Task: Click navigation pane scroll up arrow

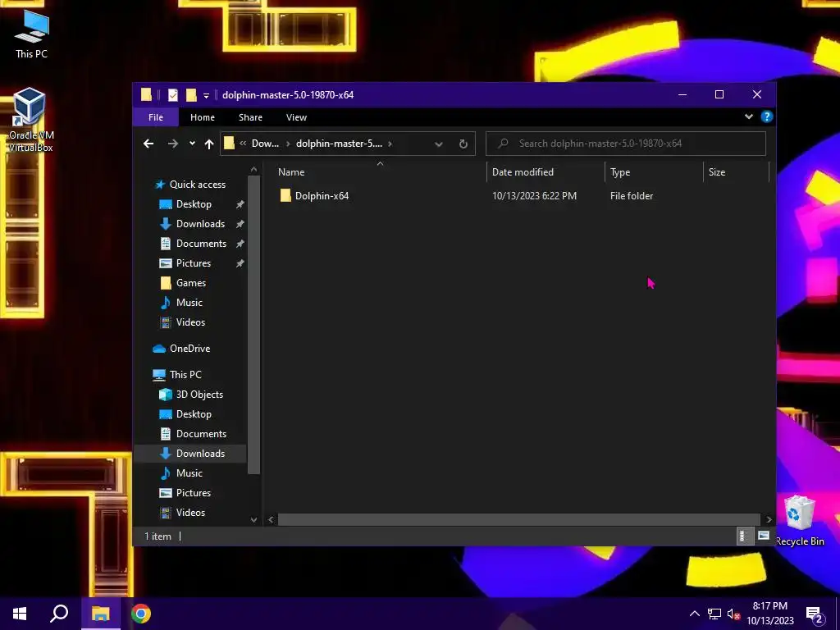Action: coord(254,169)
